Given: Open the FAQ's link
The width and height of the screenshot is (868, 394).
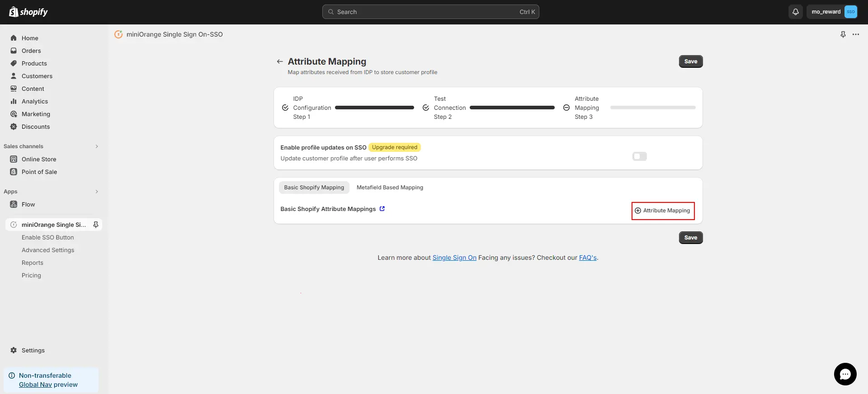Looking at the screenshot, I should coord(588,258).
